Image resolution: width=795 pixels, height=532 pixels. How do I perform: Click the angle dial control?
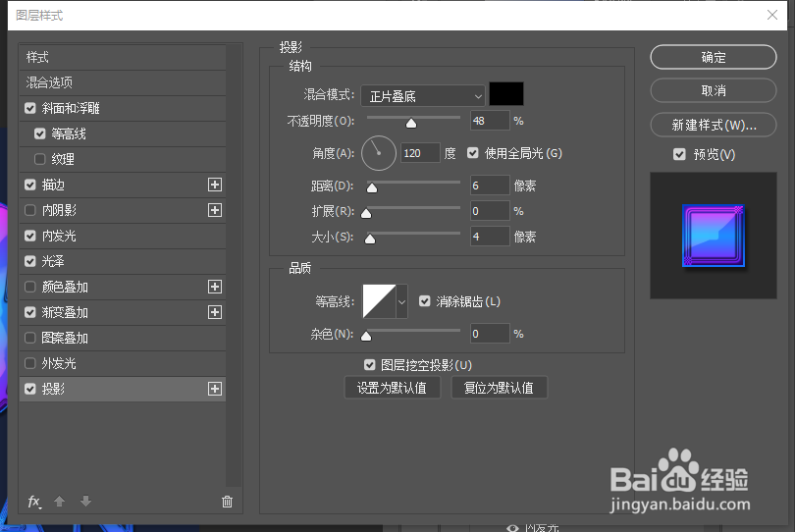pos(378,153)
